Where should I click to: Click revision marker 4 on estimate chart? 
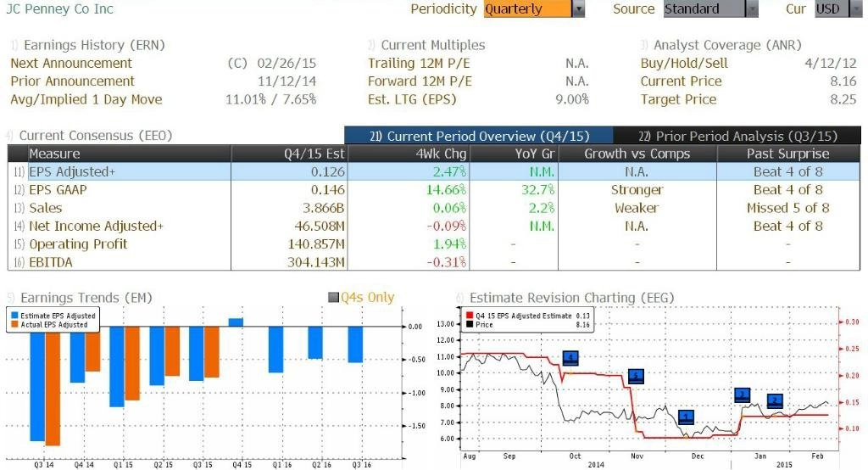pos(570,358)
